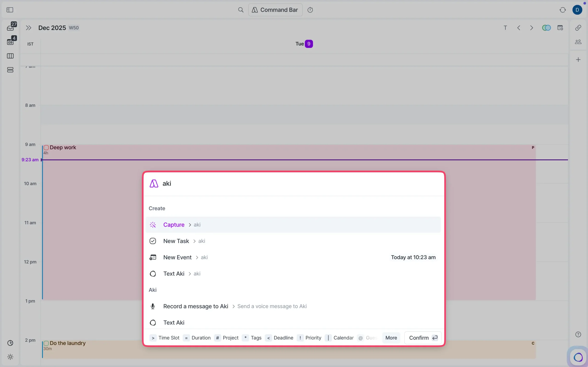Click the search icon in the top bar
Screen dimensions: 588x367
tap(240, 10)
